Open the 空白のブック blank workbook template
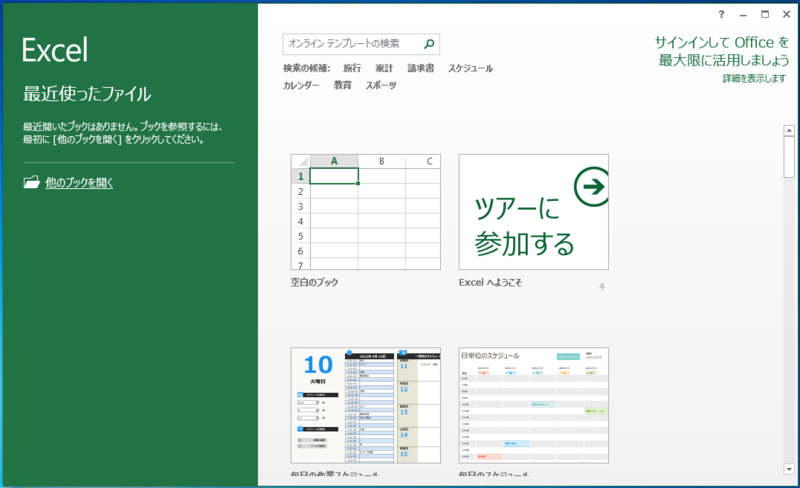 pos(365,212)
